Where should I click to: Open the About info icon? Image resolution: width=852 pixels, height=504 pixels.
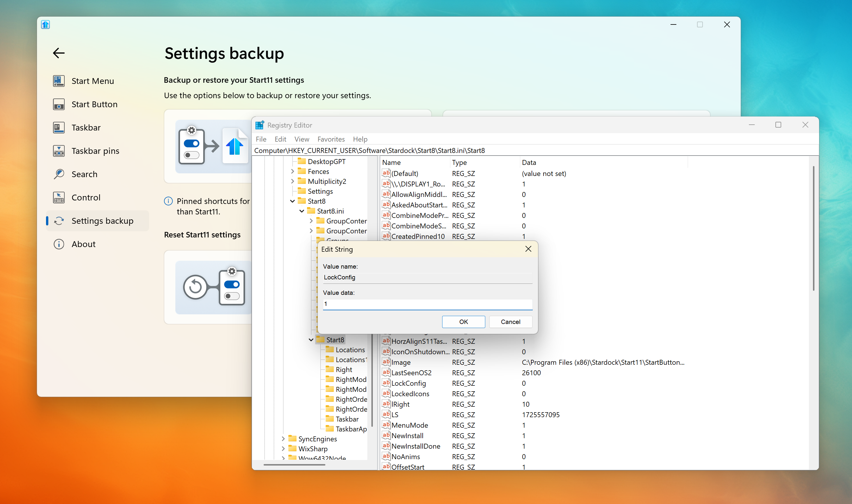59,244
